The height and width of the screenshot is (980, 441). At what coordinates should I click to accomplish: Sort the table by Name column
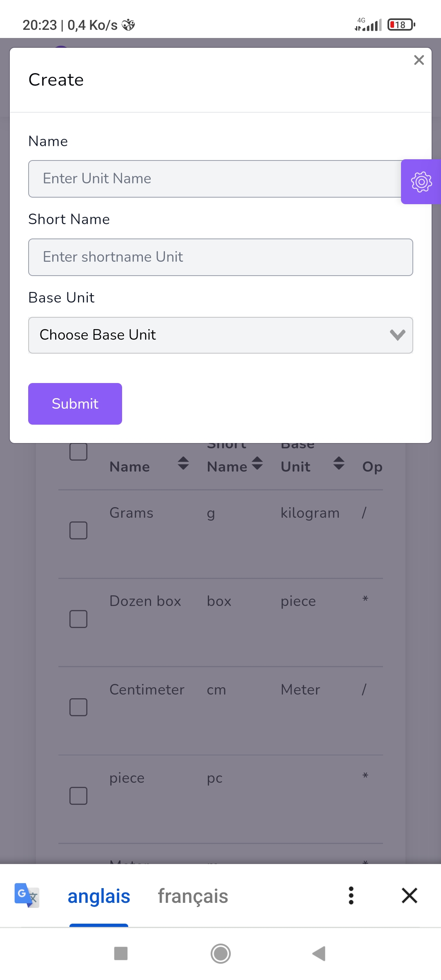point(183,463)
